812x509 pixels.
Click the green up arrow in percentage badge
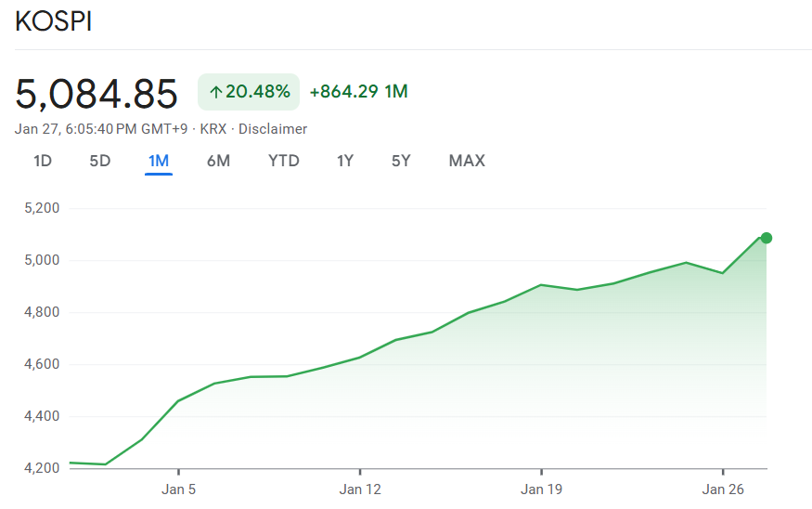tap(215, 92)
